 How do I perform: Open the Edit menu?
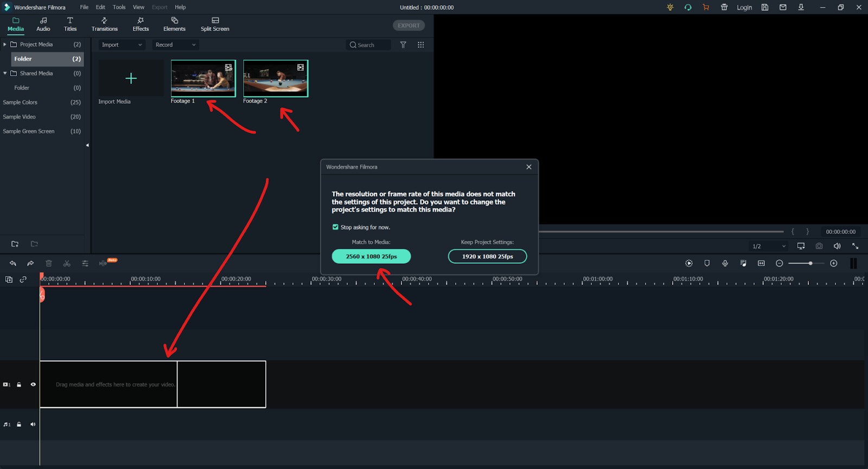tap(100, 7)
